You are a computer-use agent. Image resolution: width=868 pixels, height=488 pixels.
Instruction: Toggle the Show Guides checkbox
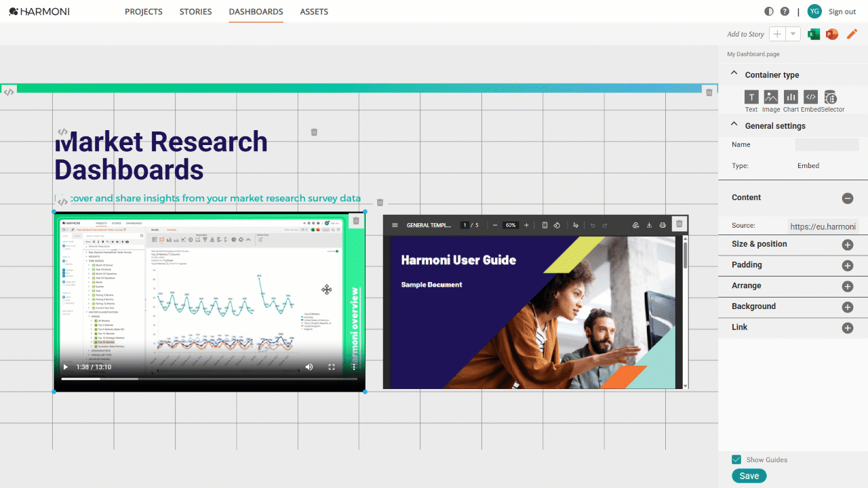point(736,460)
